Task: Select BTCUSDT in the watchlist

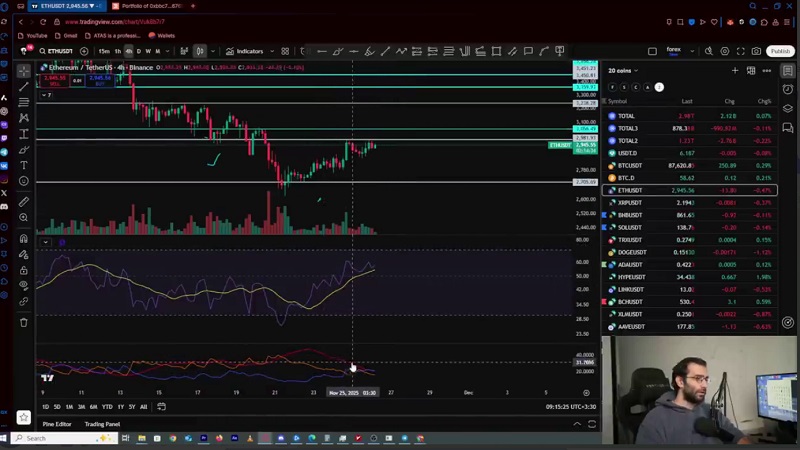Action: tap(629, 165)
